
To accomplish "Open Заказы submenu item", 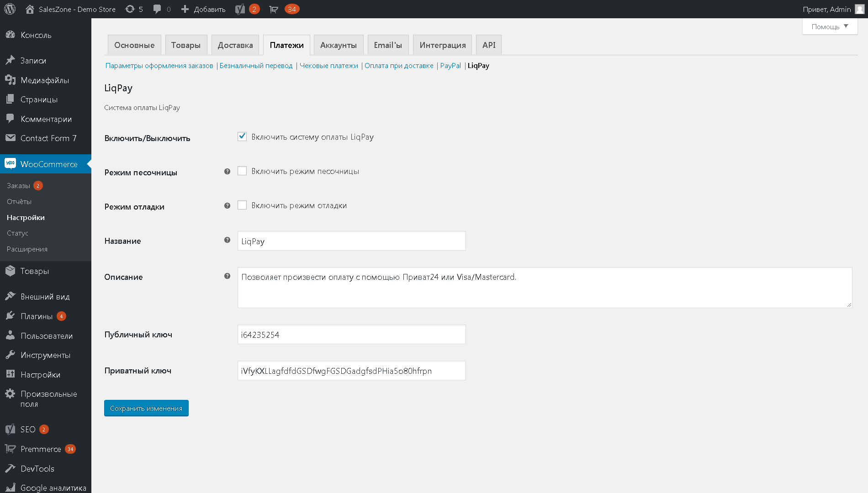I will (19, 186).
